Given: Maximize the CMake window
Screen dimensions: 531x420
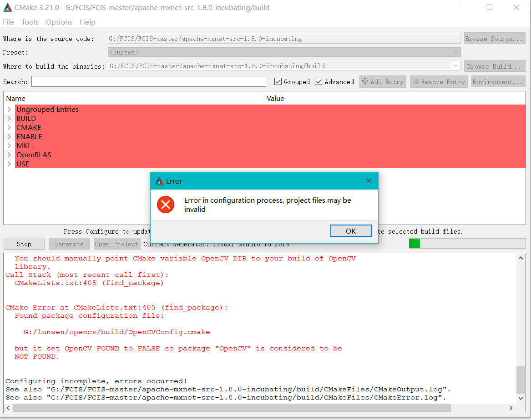Looking at the screenshot, I should pyautogui.click(x=490, y=7).
